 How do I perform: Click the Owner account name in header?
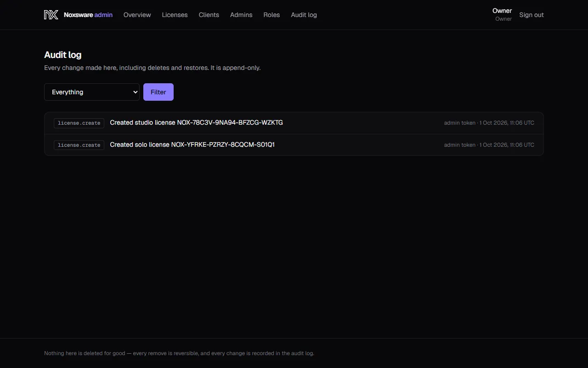[x=502, y=11]
